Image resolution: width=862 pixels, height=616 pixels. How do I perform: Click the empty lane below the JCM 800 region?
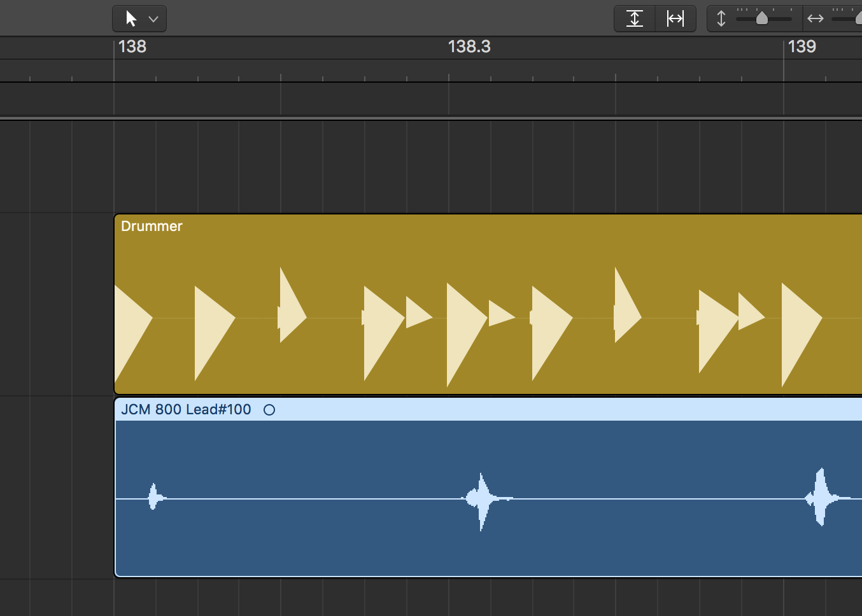click(446, 597)
